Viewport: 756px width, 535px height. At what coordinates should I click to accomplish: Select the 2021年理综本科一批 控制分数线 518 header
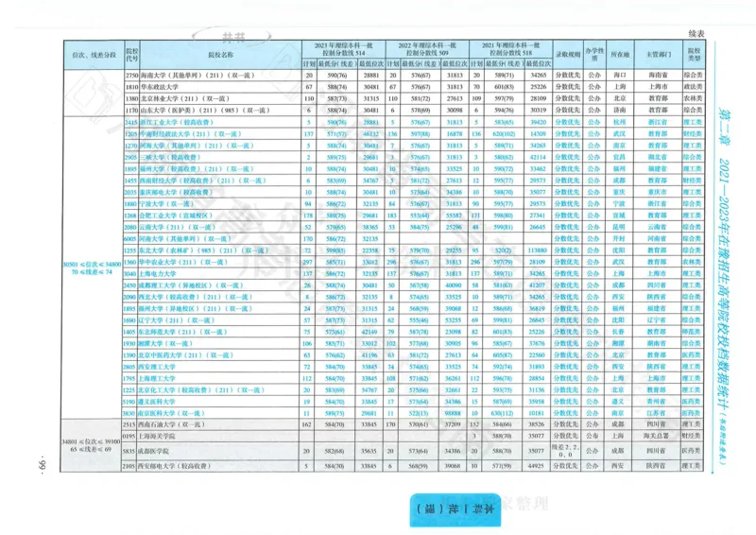point(510,49)
